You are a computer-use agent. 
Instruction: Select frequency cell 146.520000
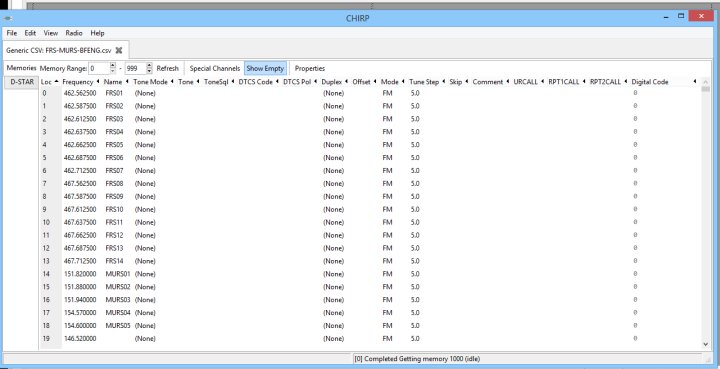click(x=80, y=339)
